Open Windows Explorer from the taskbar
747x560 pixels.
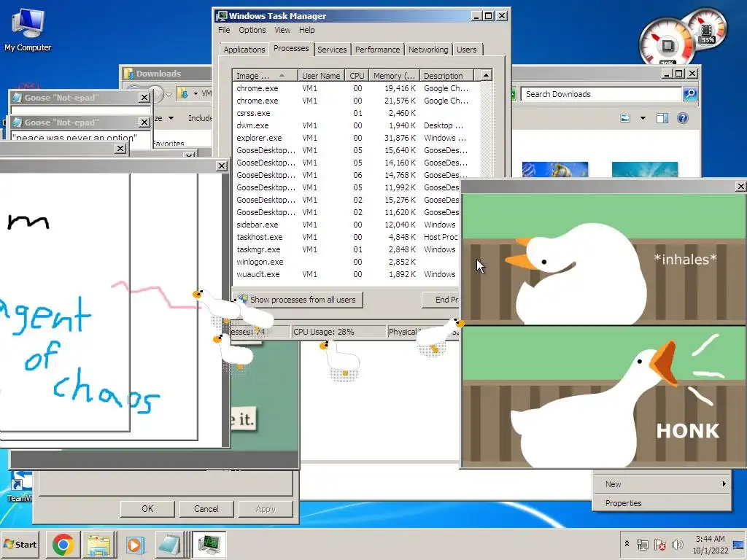point(98,544)
